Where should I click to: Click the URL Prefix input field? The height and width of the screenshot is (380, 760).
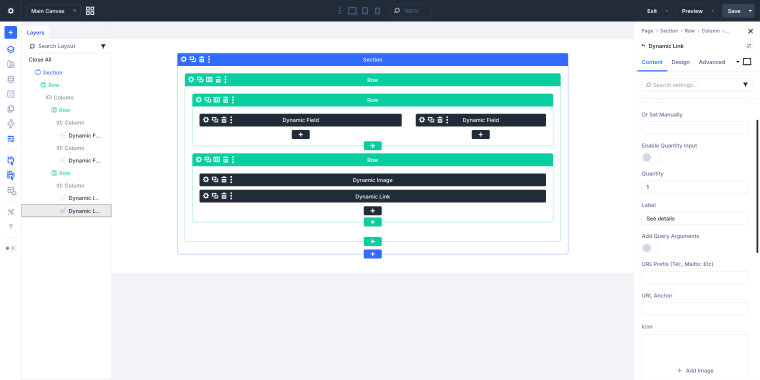click(695, 278)
